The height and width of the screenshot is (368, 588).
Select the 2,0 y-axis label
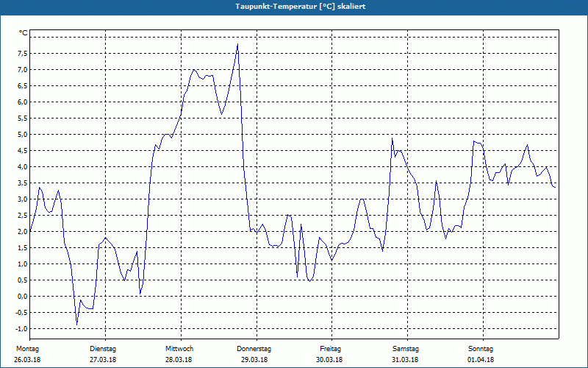[22, 231]
